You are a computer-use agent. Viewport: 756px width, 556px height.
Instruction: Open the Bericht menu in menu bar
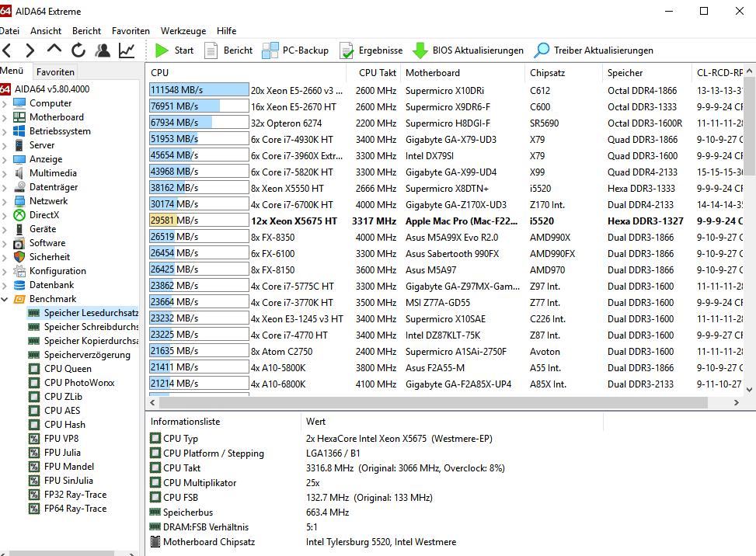[x=87, y=31]
